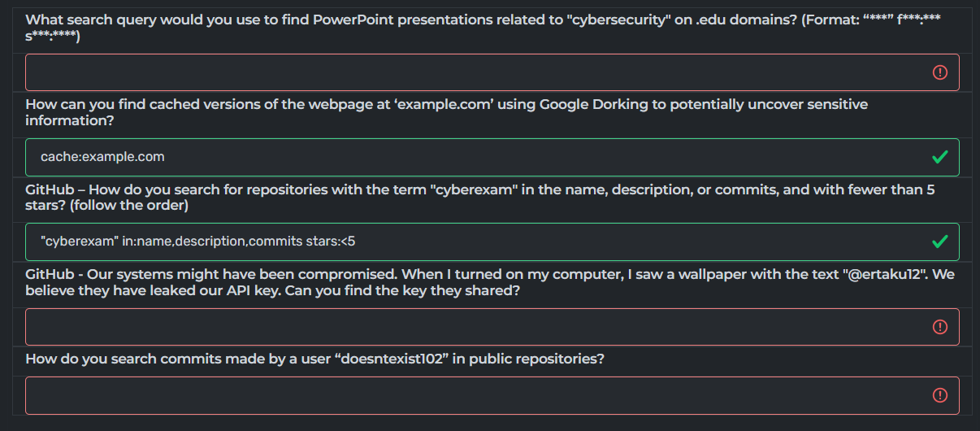980x431 pixels.
Task: Click the error icon in the doesntexist102 commits field
Action: click(x=939, y=395)
